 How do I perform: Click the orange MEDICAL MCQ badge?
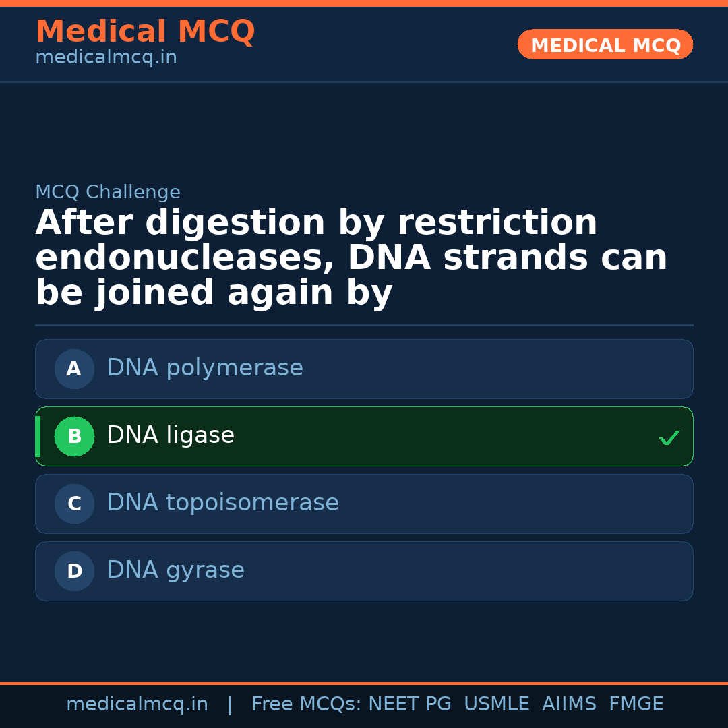(605, 45)
